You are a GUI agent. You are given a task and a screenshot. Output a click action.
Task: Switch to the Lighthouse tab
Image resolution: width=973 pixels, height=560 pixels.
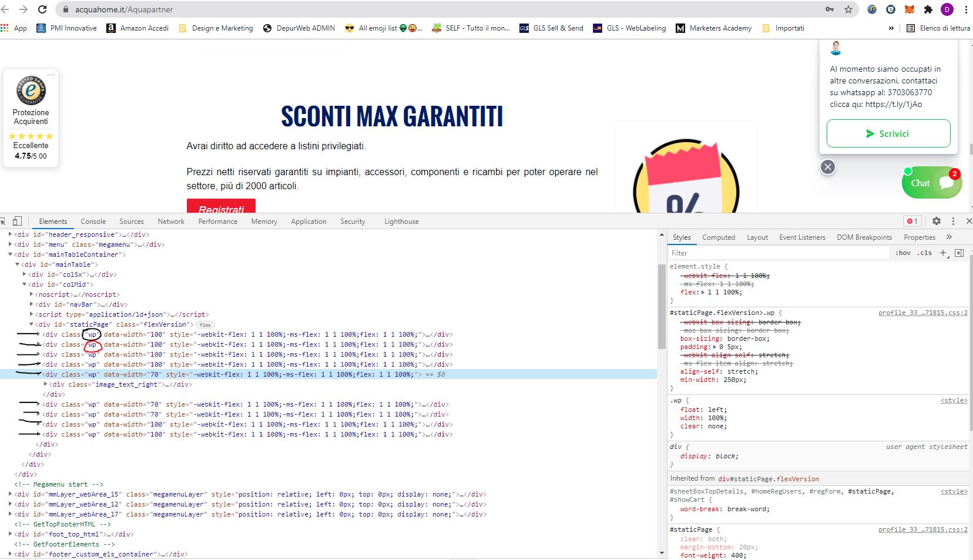pyautogui.click(x=401, y=222)
